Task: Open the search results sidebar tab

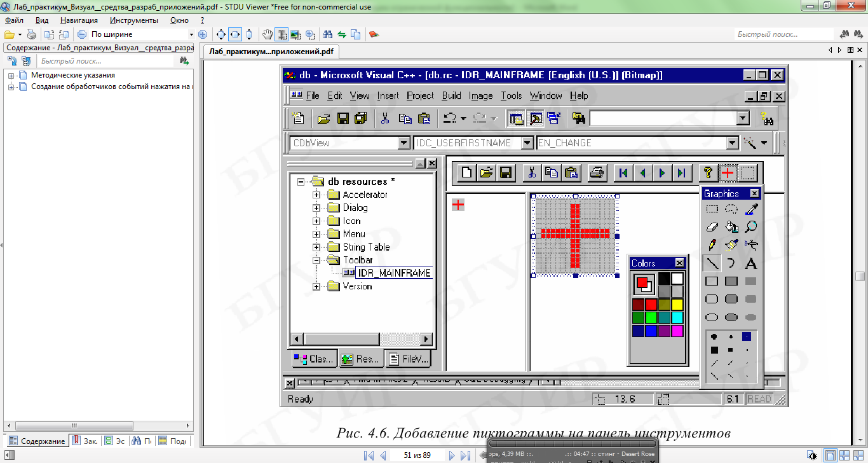Action: (142, 441)
